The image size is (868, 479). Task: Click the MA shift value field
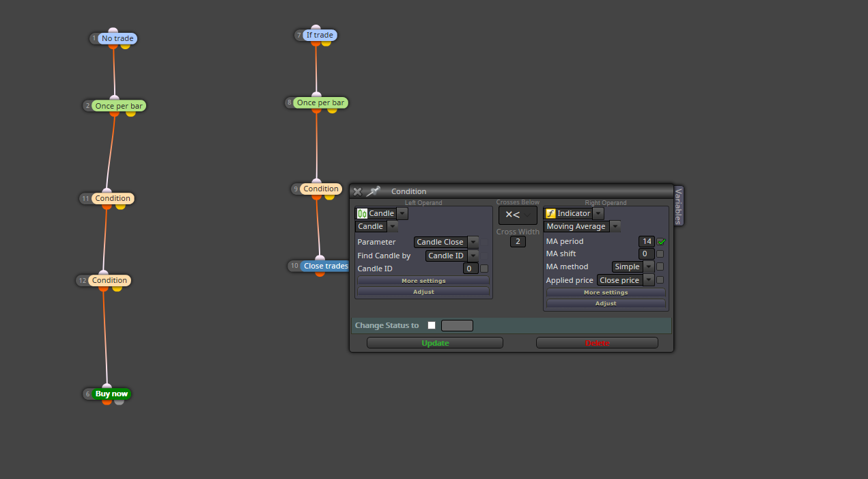pyautogui.click(x=647, y=254)
